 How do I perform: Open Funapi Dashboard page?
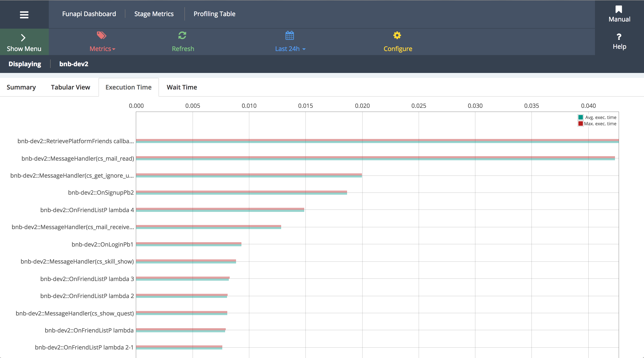(x=89, y=14)
